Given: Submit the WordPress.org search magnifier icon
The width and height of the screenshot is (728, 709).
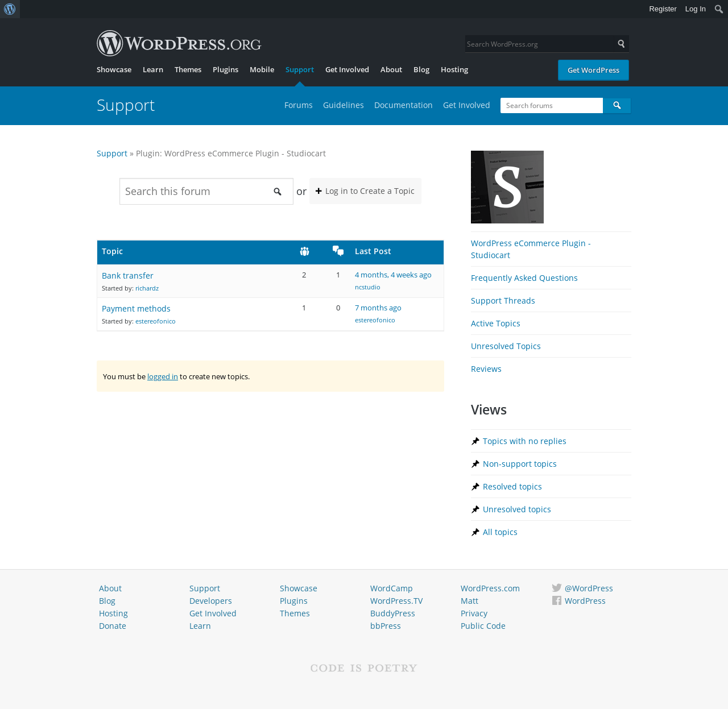Looking at the screenshot, I should tap(621, 44).
